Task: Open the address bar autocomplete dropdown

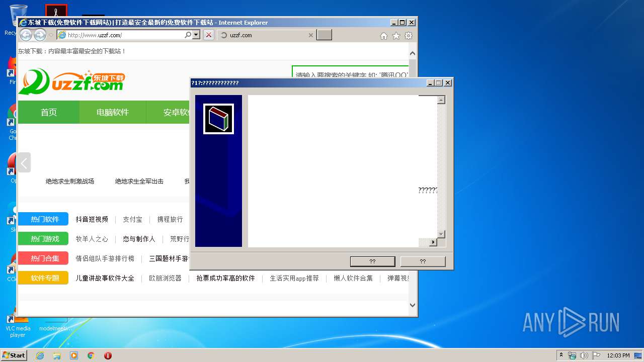Action: (x=196, y=35)
